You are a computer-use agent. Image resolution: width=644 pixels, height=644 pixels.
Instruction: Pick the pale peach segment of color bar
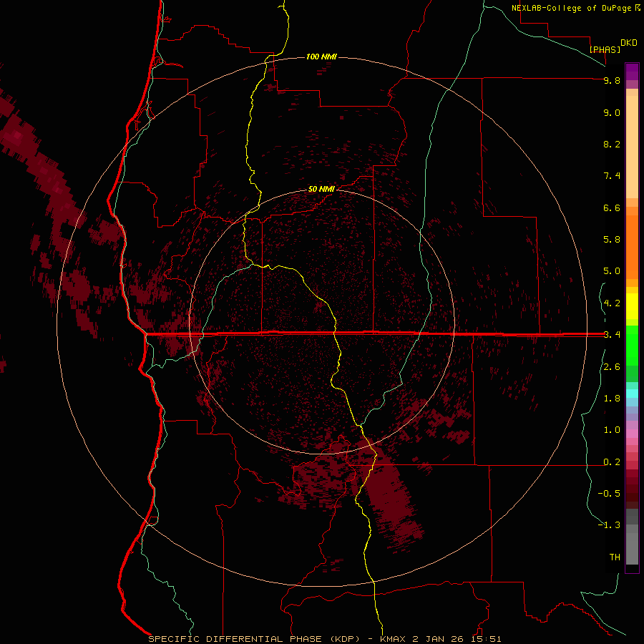coord(632,147)
